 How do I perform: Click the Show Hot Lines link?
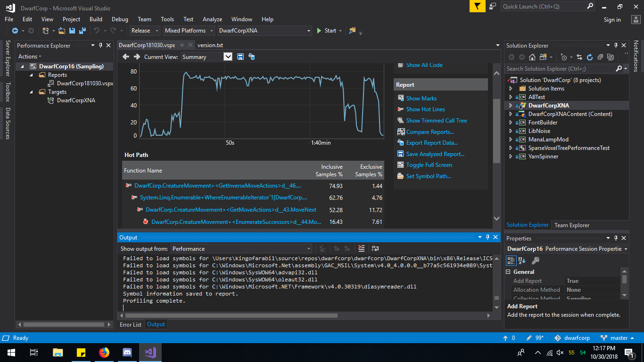pyautogui.click(x=425, y=109)
